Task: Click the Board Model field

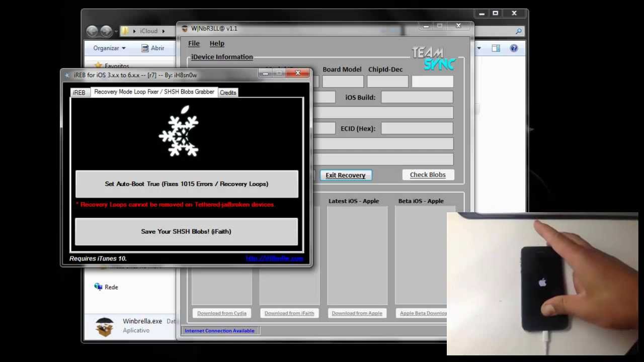Action: pyautogui.click(x=343, y=81)
